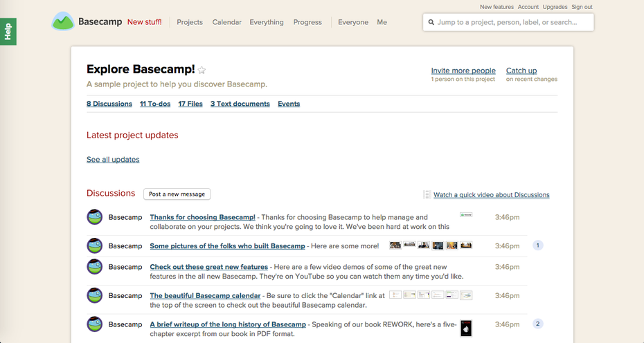Open fourth calendar screenshot thumbnail
Image resolution: width=644 pixels, height=343 pixels.
pyautogui.click(x=438, y=295)
